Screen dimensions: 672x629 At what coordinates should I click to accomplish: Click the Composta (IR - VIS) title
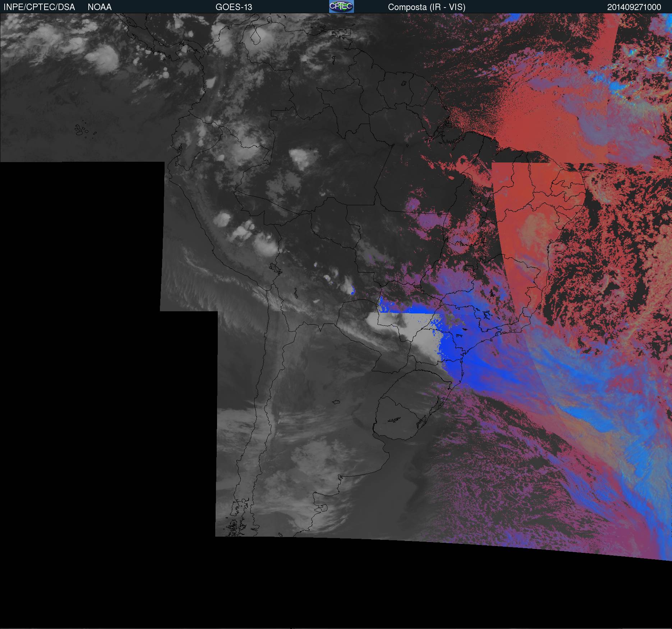(x=427, y=7)
